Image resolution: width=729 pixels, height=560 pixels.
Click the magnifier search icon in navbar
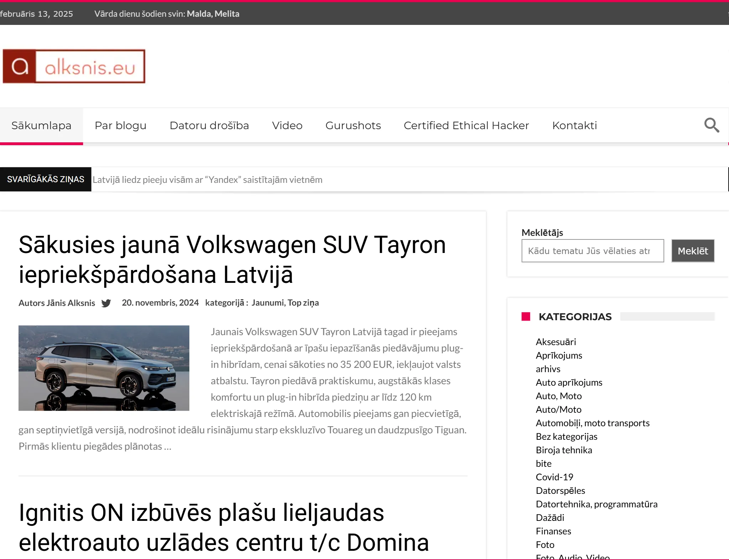coord(712,125)
